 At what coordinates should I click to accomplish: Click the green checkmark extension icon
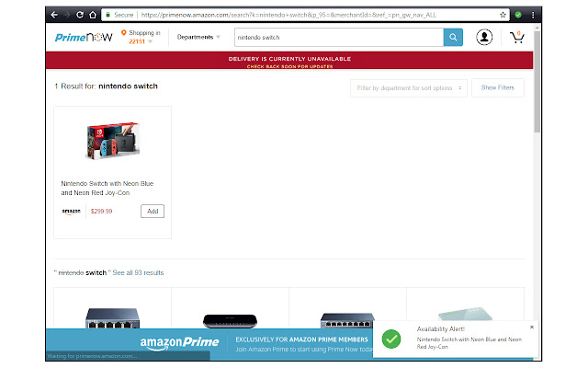click(518, 15)
